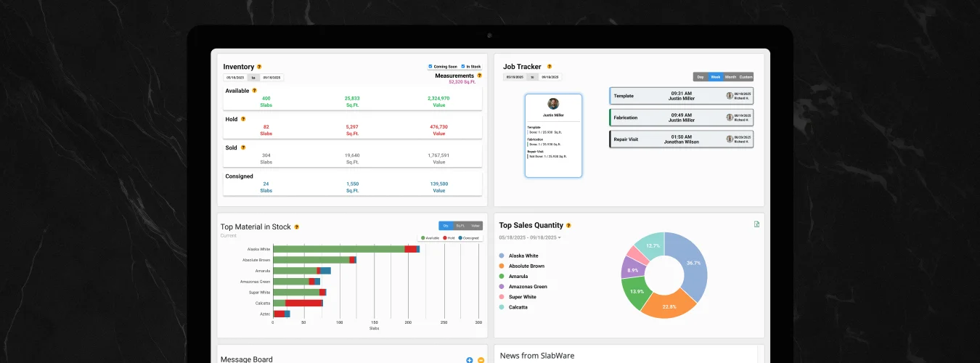Click Justin Miller's profile photo on the card
Viewport: 980px width, 363px height.
pyautogui.click(x=553, y=104)
